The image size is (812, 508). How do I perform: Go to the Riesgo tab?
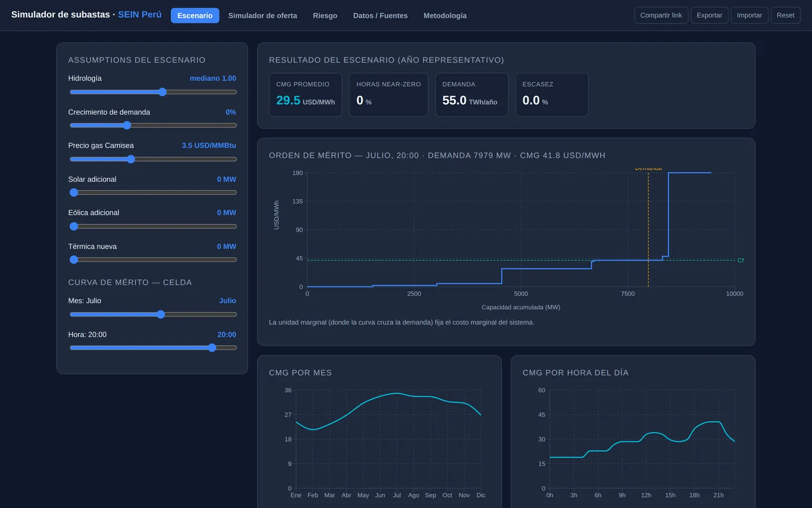[325, 15]
